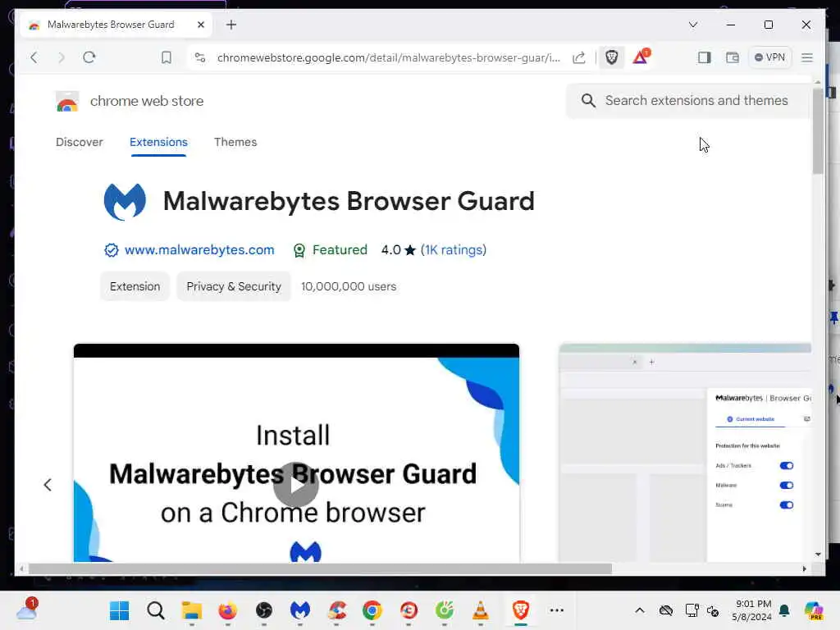Open site settings icon in address bar

click(x=200, y=57)
